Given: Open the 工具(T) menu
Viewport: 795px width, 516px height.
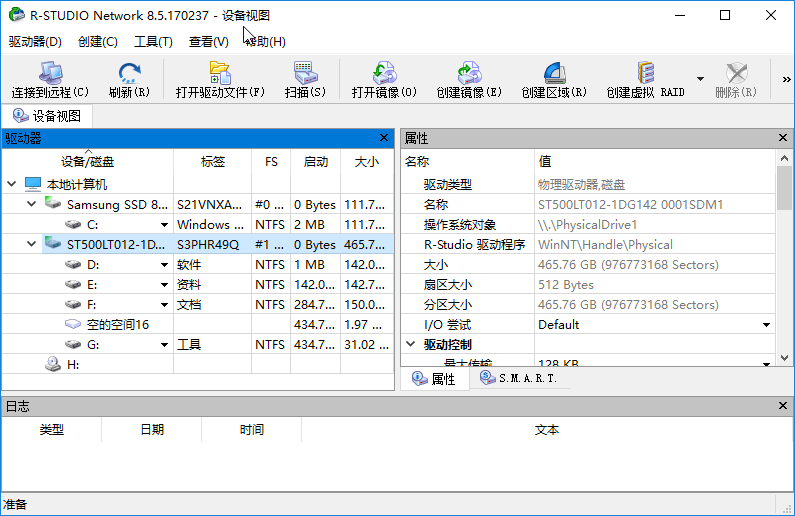Looking at the screenshot, I should 153,41.
